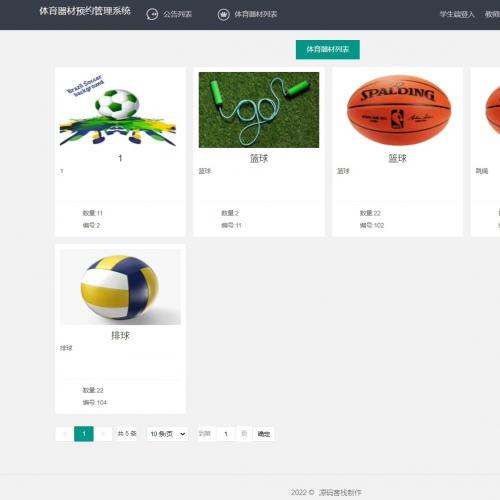Image resolution: width=500 pixels, height=500 pixels.
Task: Click the 确定 button in pagination
Action: tap(264, 434)
